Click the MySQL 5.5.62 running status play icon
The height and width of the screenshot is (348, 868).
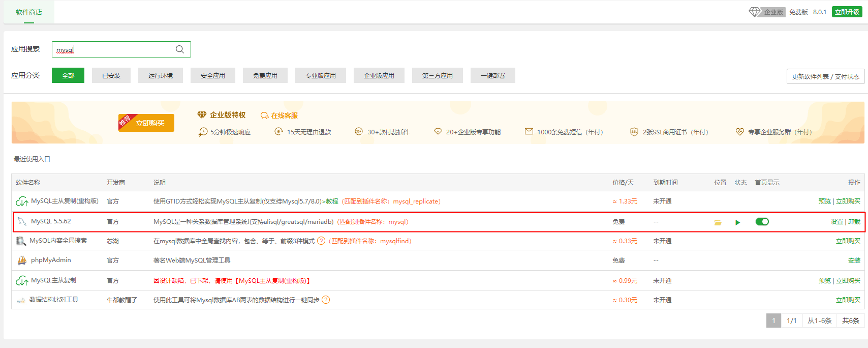point(737,222)
